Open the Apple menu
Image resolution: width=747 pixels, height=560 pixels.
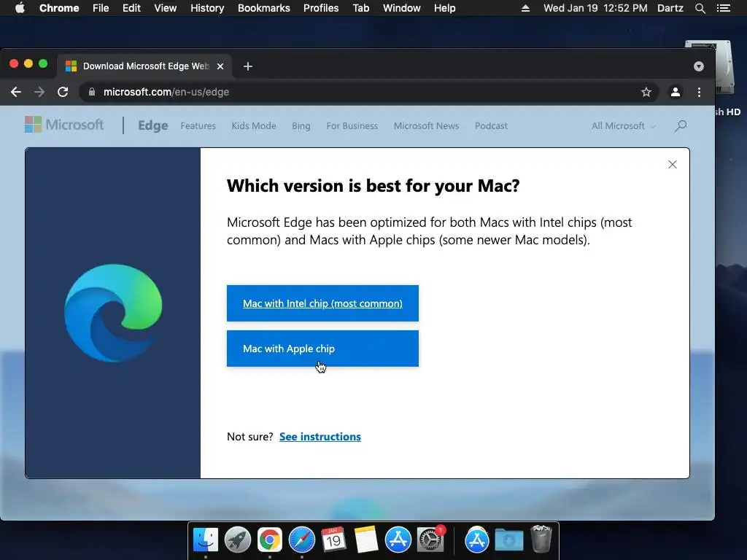20,8
